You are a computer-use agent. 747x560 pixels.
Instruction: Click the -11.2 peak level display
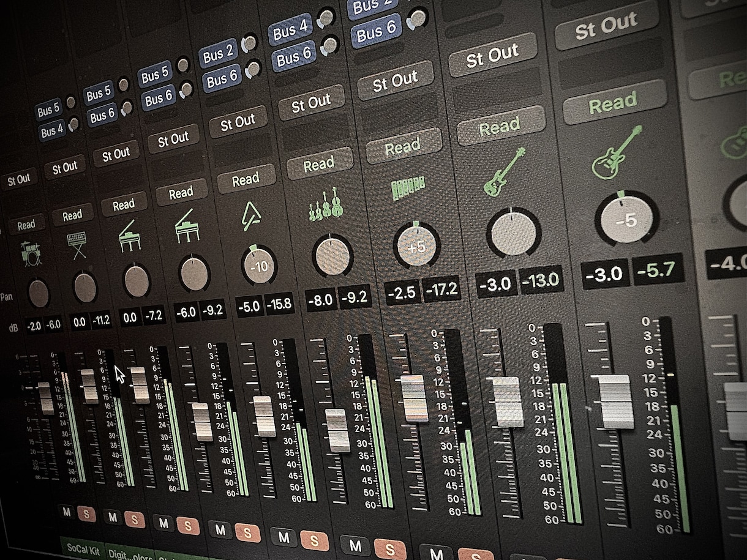coord(102,319)
